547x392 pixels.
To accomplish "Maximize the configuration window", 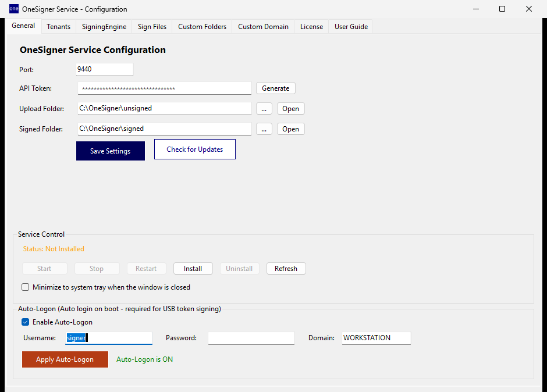I will [502, 9].
